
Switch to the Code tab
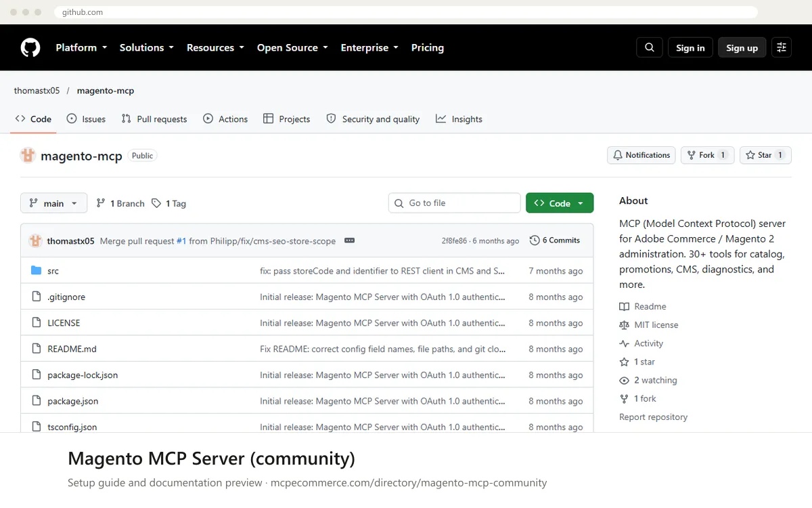33,119
